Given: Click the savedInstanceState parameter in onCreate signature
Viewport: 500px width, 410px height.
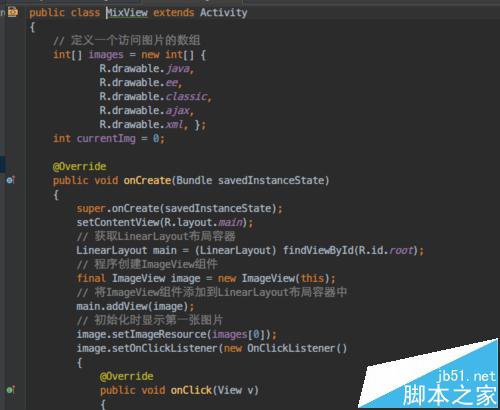Looking at the screenshot, I should click(x=271, y=180).
